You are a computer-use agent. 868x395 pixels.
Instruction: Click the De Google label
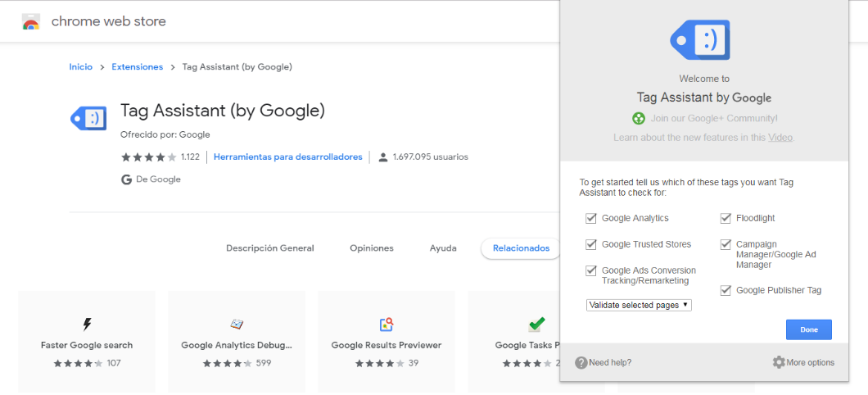point(158,179)
